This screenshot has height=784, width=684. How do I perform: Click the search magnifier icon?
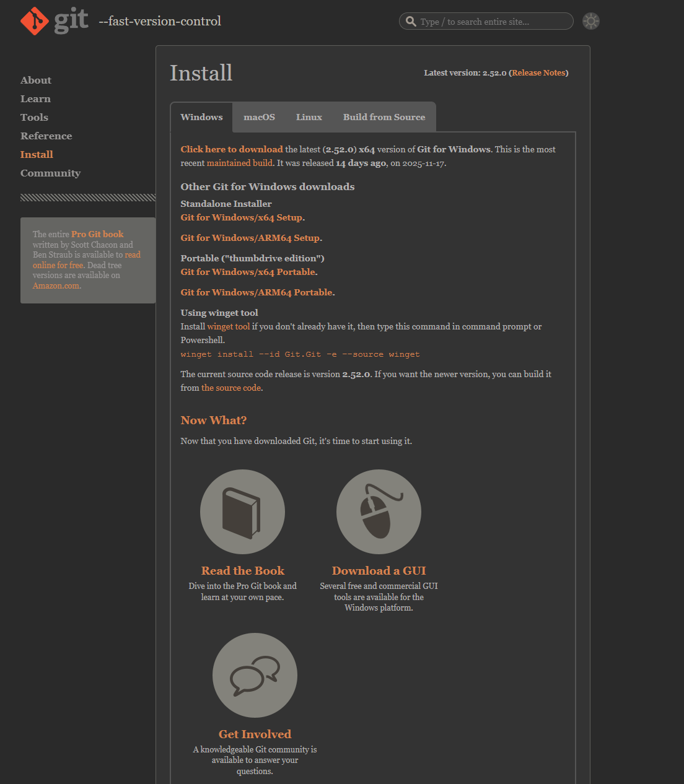tap(411, 22)
